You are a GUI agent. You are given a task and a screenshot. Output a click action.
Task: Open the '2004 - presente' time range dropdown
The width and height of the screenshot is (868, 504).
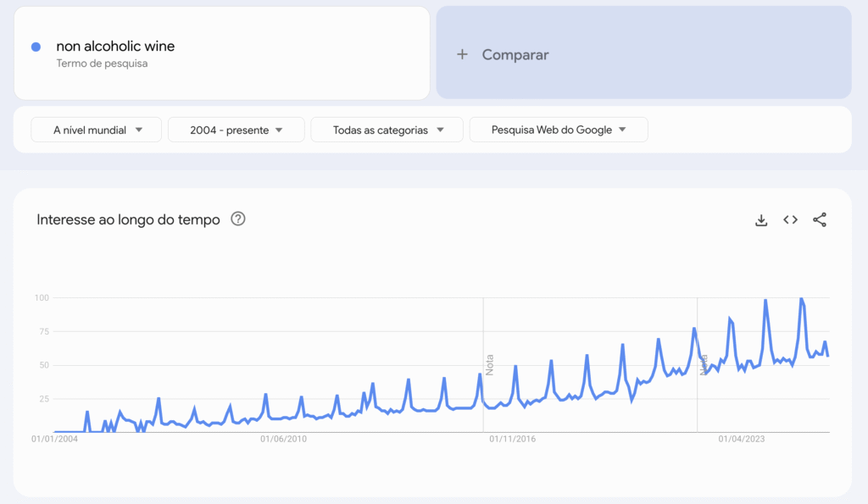236,130
